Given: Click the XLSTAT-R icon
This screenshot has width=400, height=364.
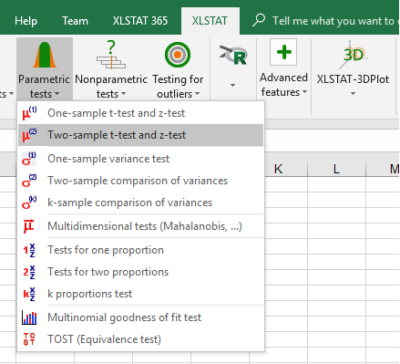Looking at the screenshot, I should 233,55.
